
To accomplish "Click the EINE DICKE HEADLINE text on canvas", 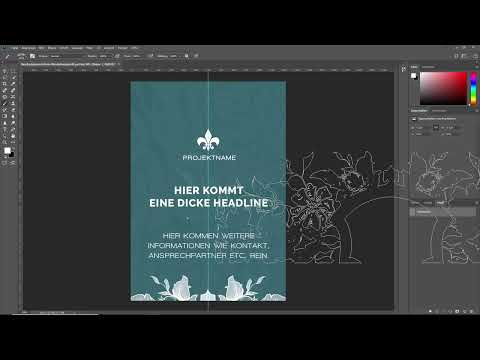I will 209,203.
